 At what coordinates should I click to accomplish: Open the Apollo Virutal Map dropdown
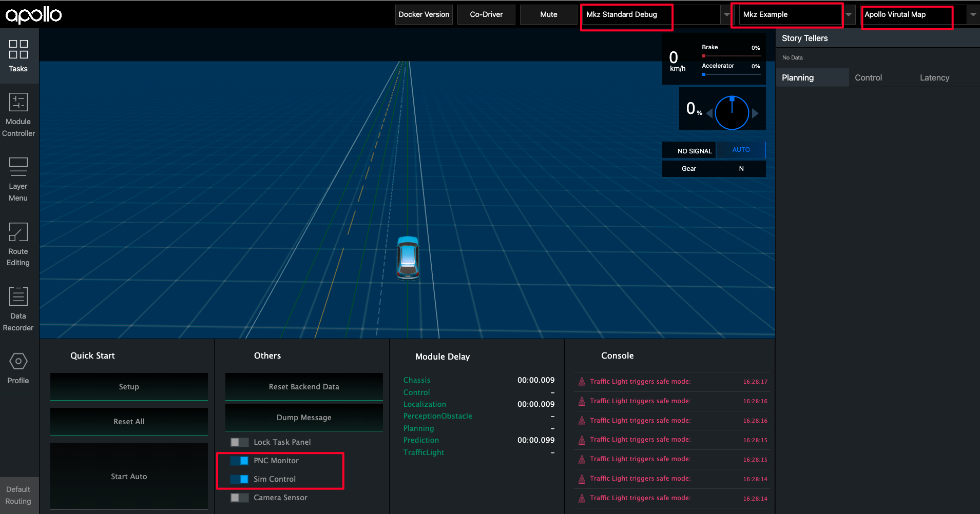pos(972,14)
